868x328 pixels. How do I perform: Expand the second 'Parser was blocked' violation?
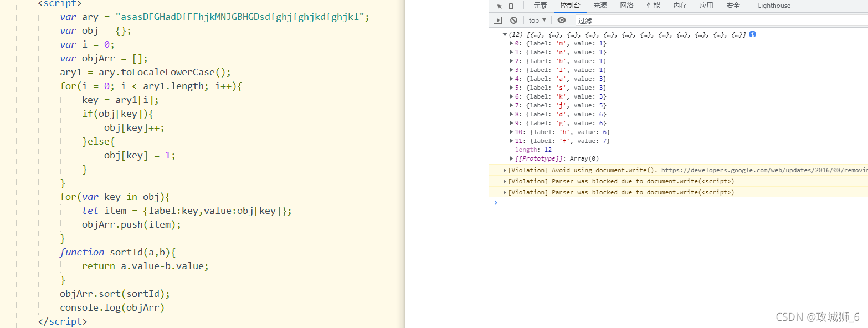click(x=505, y=192)
